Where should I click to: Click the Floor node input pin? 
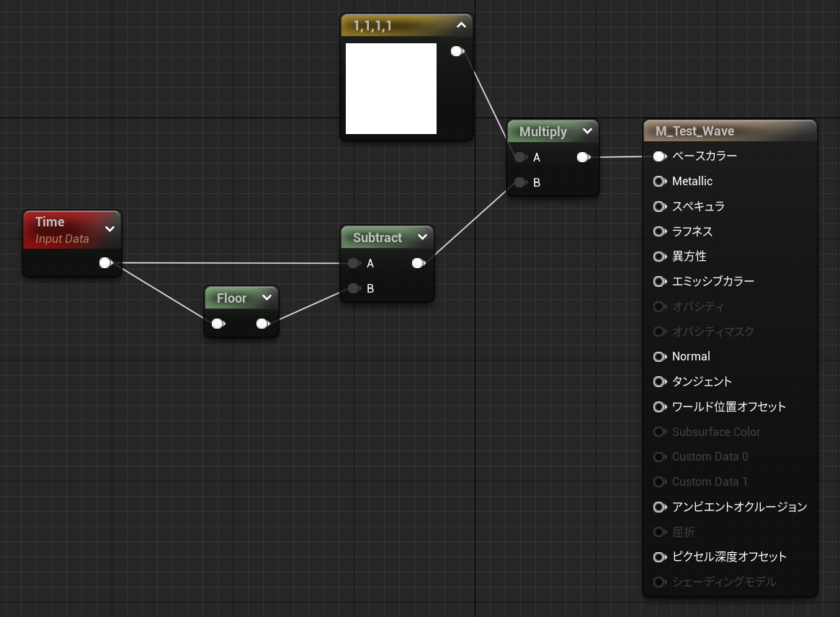point(218,324)
